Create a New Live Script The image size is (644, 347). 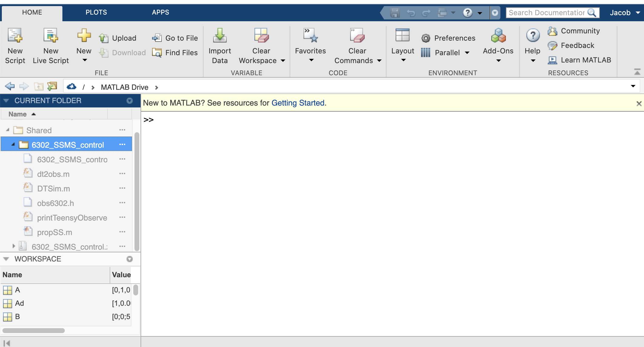[x=51, y=46]
